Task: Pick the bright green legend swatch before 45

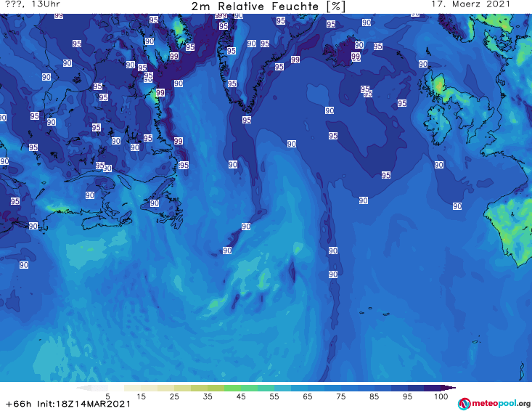Action: pyautogui.click(x=232, y=388)
